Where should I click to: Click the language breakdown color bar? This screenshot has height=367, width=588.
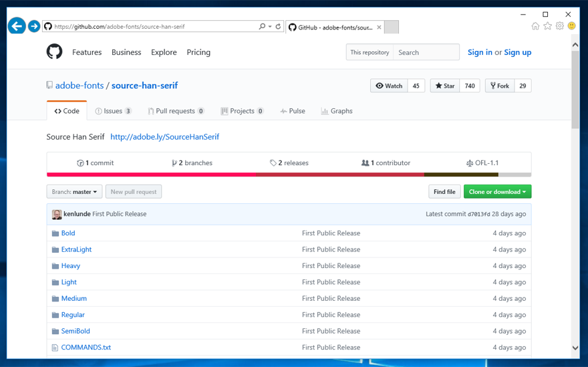coord(289,174)
